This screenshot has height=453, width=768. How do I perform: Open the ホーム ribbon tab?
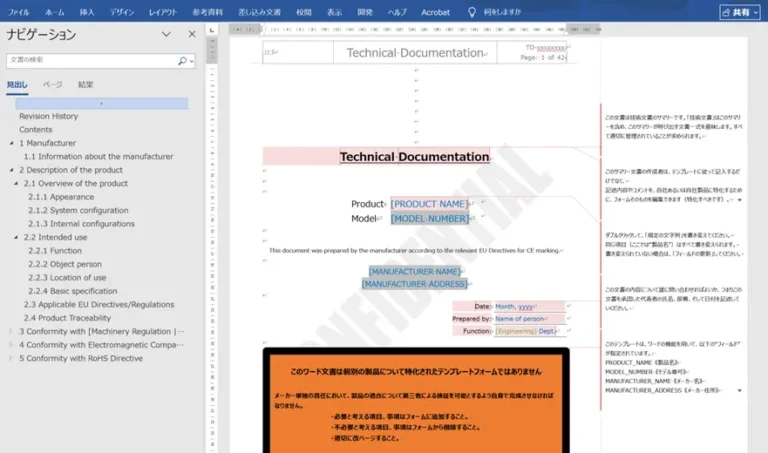click(54, 12)
